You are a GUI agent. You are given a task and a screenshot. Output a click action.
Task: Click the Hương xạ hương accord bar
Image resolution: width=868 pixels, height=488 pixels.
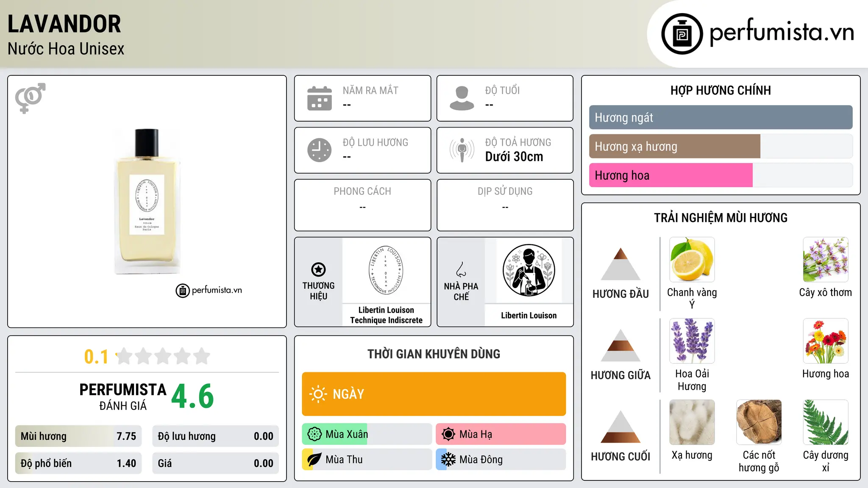(x=721, y=146)
